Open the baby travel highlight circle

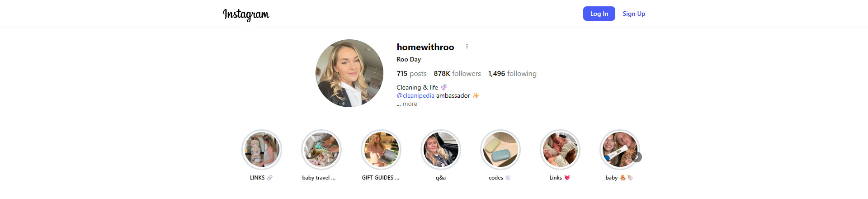pyautogui.click(x=321, y=150)
